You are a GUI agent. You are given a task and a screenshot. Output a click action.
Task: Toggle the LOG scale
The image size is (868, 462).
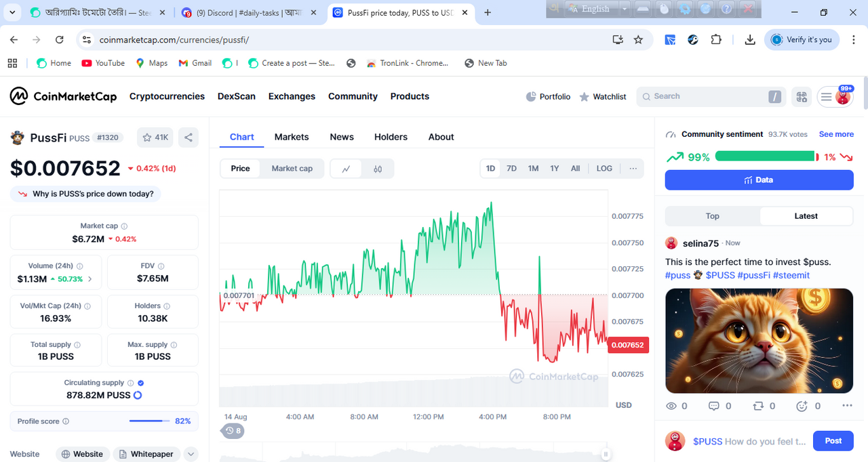(x=604, y=169)
